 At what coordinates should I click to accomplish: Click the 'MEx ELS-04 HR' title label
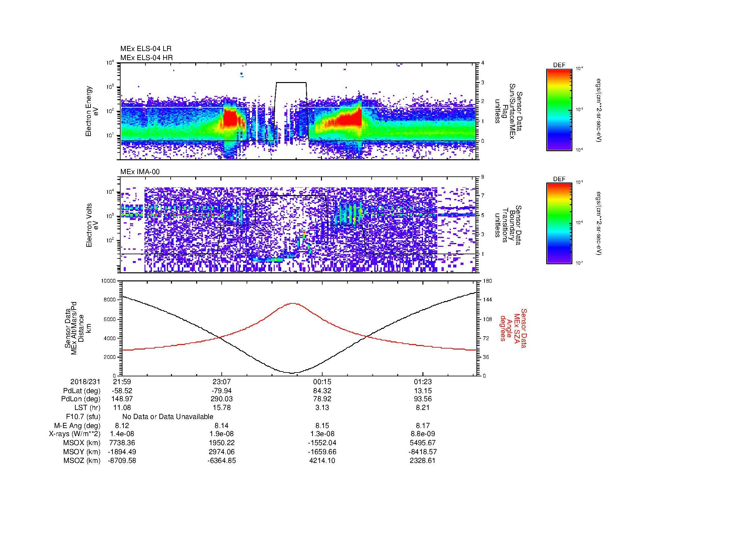pos(146,58)
